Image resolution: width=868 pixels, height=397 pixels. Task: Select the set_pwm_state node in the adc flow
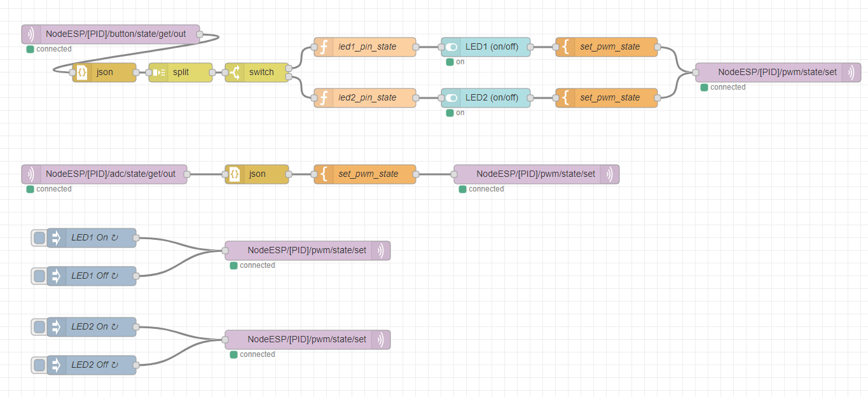[x=365, y=174]
